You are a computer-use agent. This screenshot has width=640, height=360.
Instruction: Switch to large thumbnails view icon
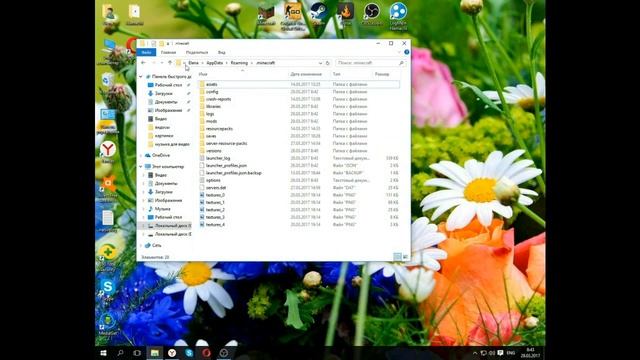click(405, 257)
